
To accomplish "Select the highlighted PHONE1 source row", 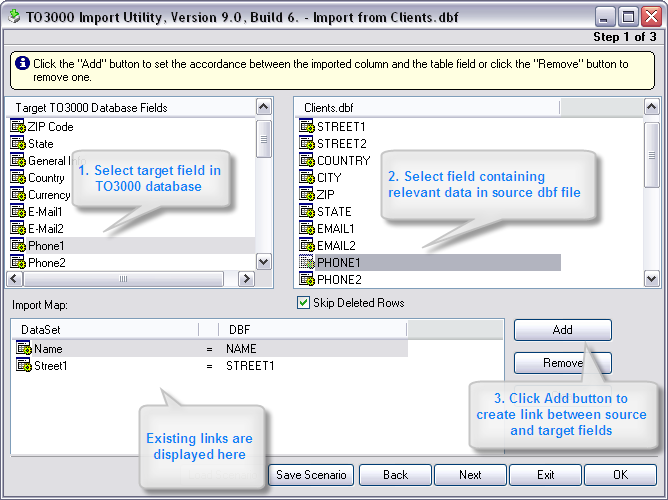I will (430, 263).
